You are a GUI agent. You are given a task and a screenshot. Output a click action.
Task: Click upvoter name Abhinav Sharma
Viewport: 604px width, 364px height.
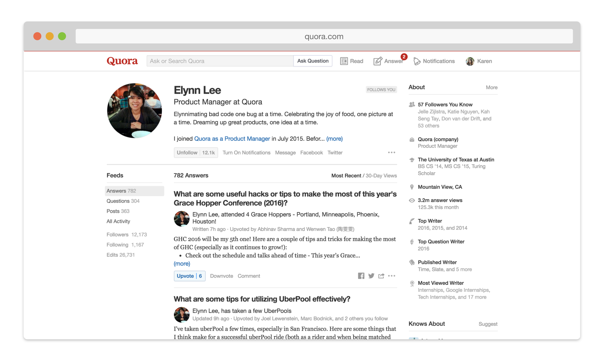click(x=276, y=229)
